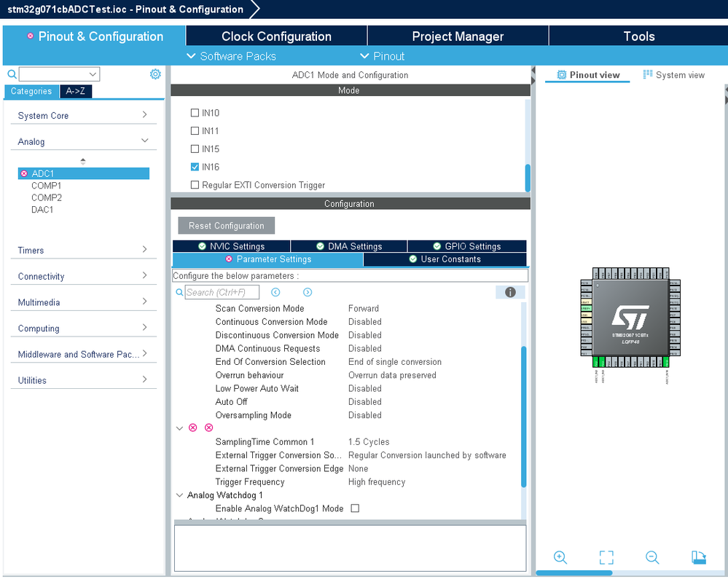Viewport: 728px width, 579px height.
Task: Select COMP2 peripheral
Action: [47, 197]
